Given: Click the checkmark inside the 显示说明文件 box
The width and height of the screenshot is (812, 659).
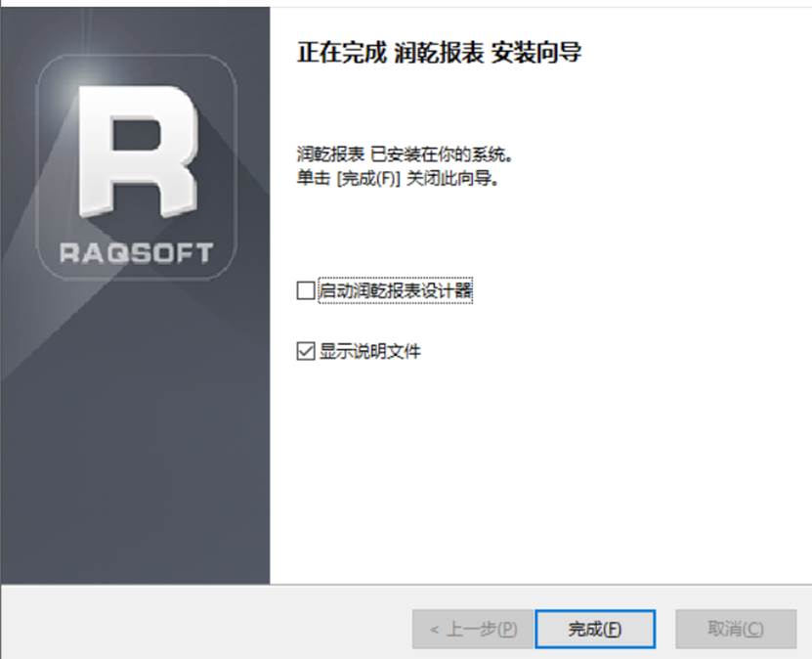Looking at the screenshot, I should 306,351.
